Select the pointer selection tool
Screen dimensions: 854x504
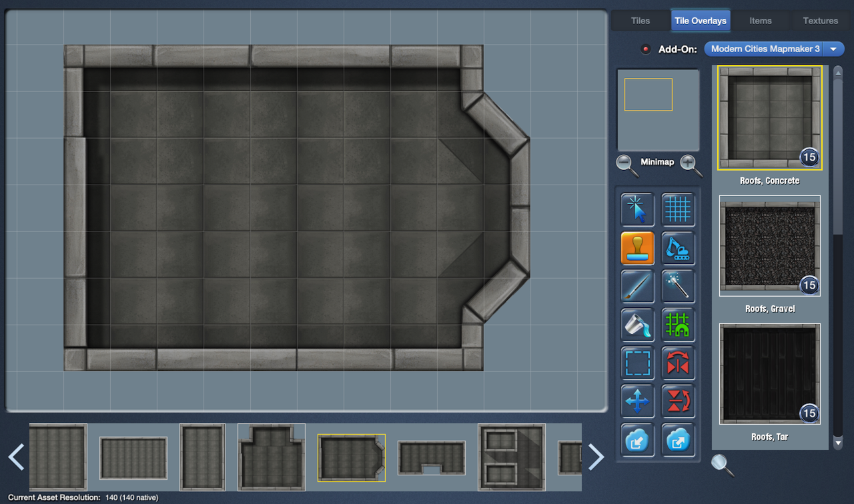tap(637, 209)
